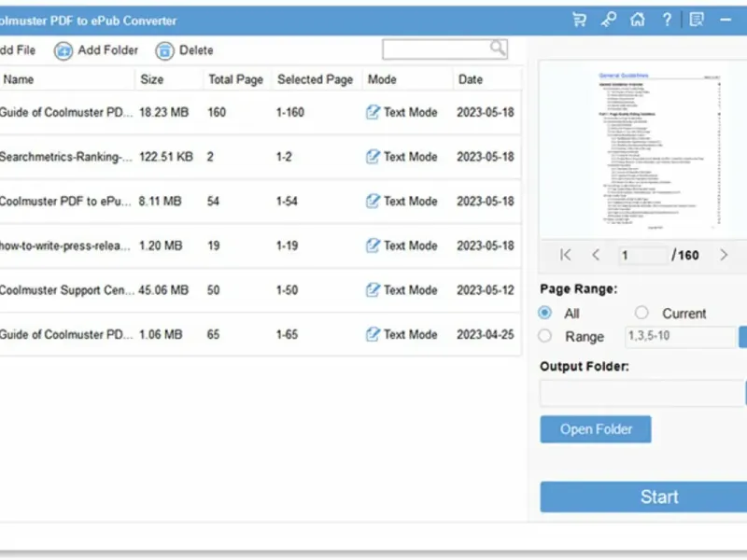Sort by the Mode column header

382,79
